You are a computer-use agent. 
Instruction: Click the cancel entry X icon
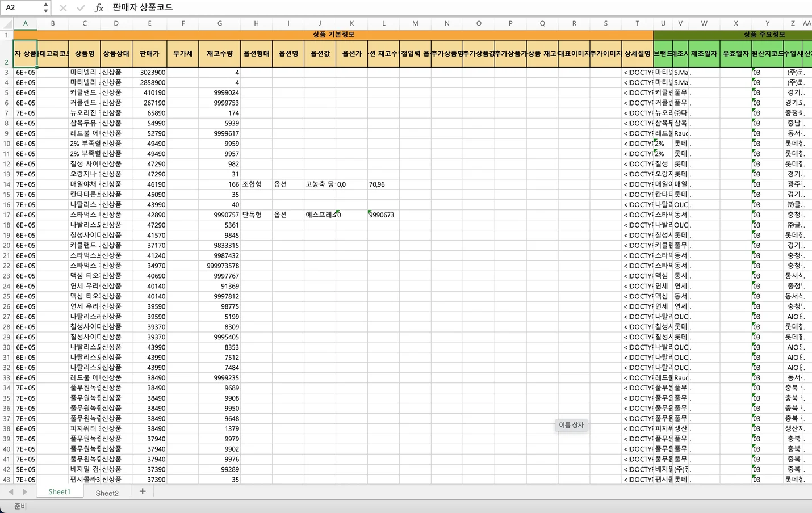(63, 8)
